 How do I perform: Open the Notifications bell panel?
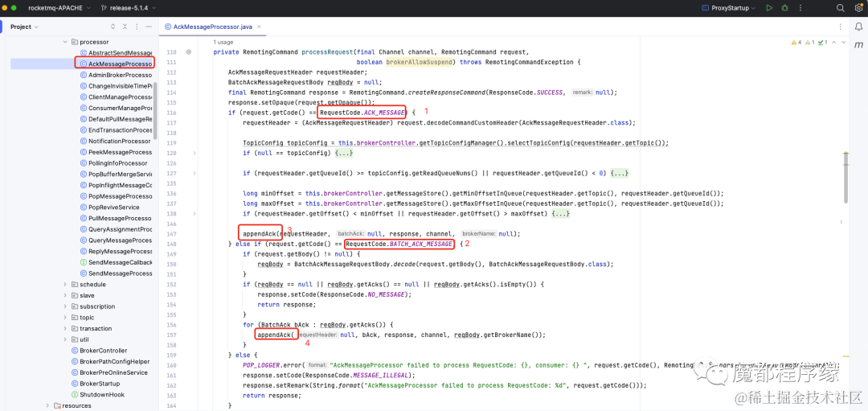(x=858, y=27)
